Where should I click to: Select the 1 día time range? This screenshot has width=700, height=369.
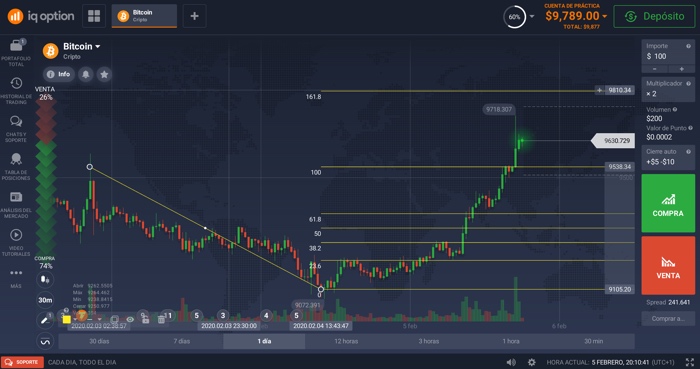264,341
